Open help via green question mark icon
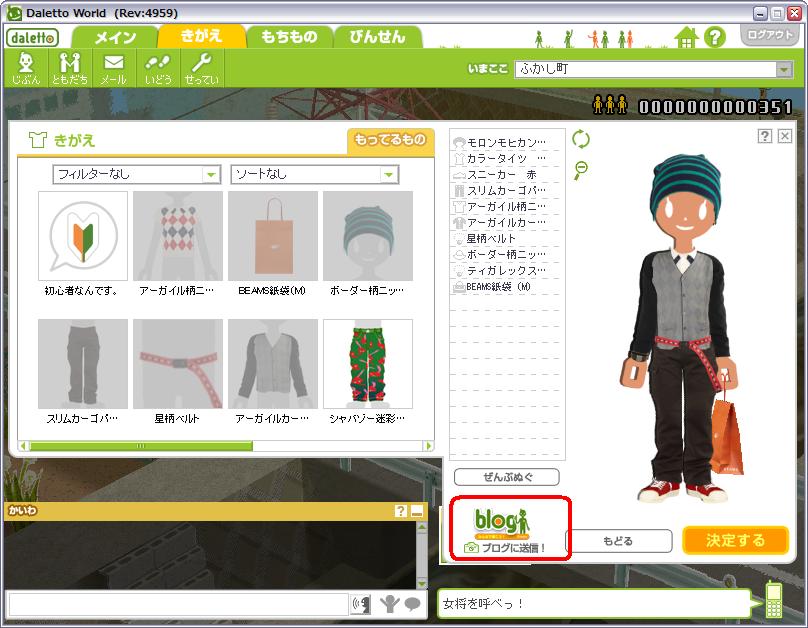Viewport: 808px width, 628px height. pos(715,37)
